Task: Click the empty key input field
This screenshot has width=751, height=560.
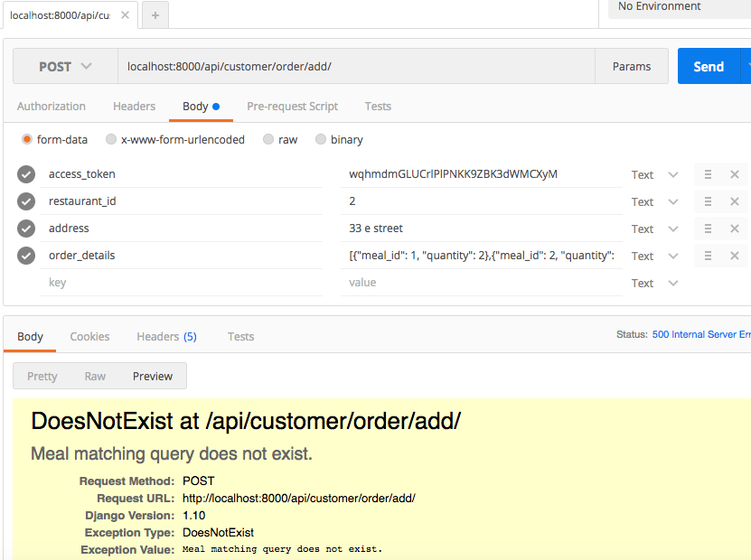Action: tap(136, 283)
